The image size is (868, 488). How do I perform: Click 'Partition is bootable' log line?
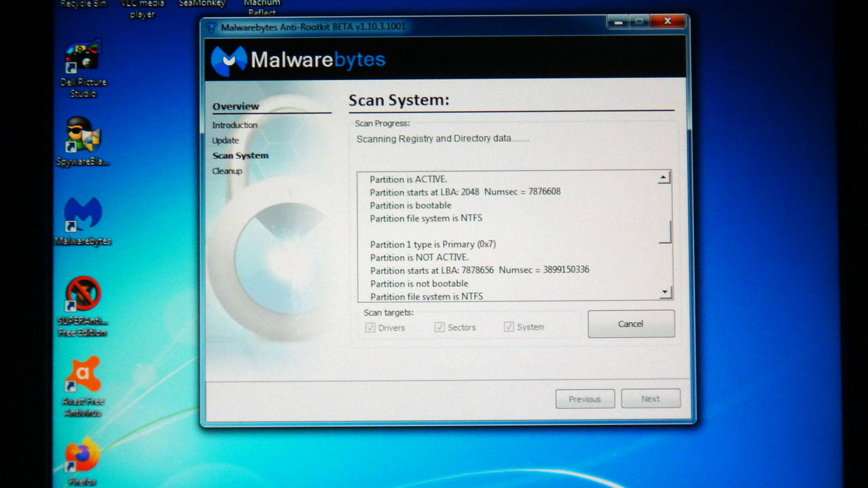click(x=410, y=205)
